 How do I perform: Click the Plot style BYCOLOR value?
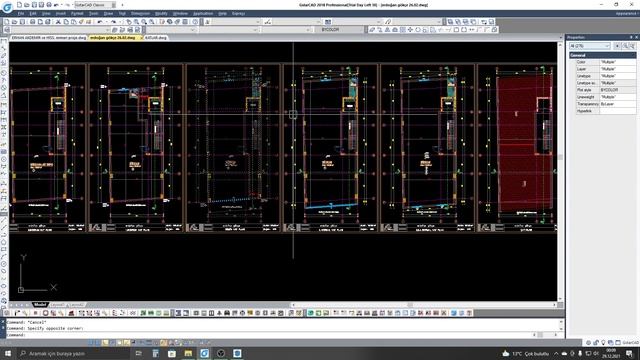point(618,90)
